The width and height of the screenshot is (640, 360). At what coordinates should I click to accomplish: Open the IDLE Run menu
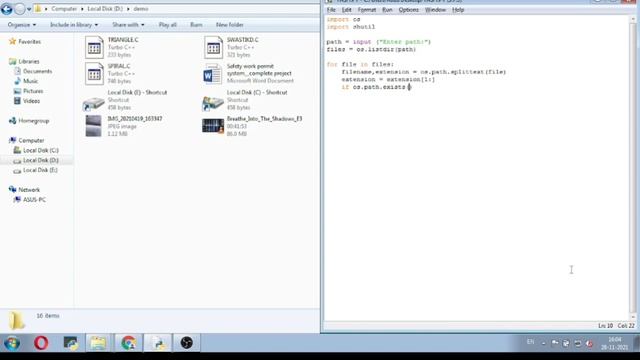coord(387,10)
